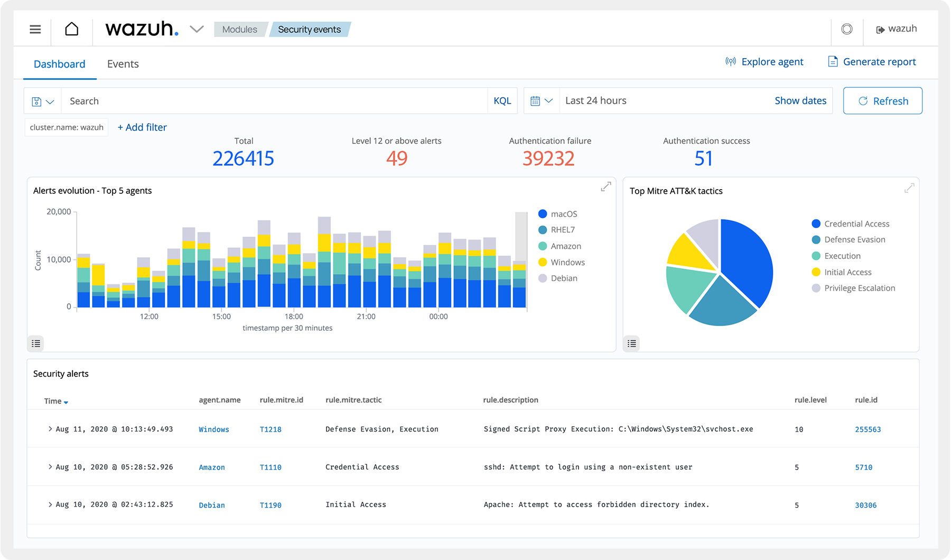The width and height of the screenshot is (951, 560).
Task: Expand the Aug 11 alert row details
Action: coord(50,429)
